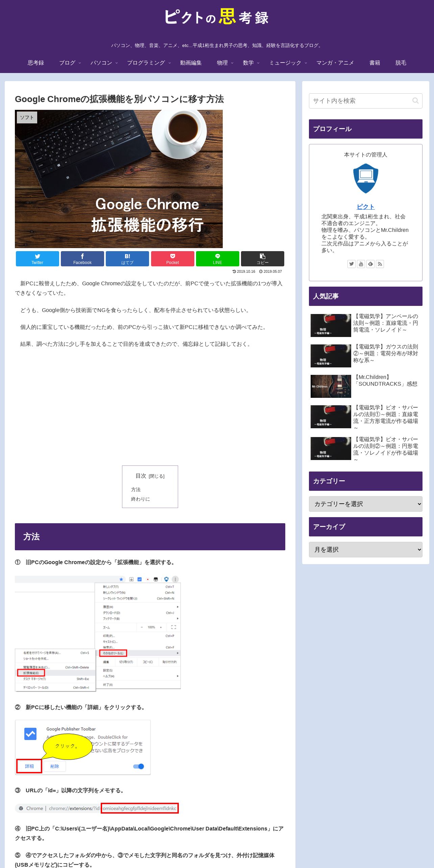Viewport: 434px width, 868px height.
Task: Click the Google Chrome 拡張機能の移行 header image
Action: (119, 179)
